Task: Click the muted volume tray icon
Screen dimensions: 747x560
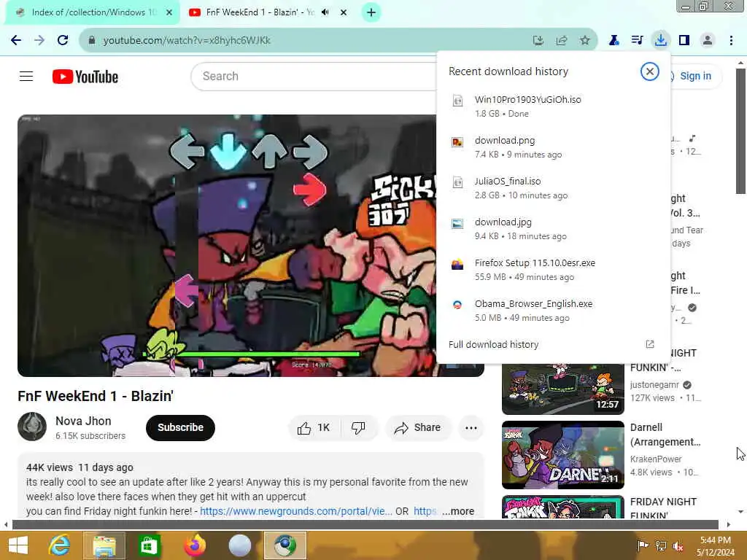Action: click(678, 545)
